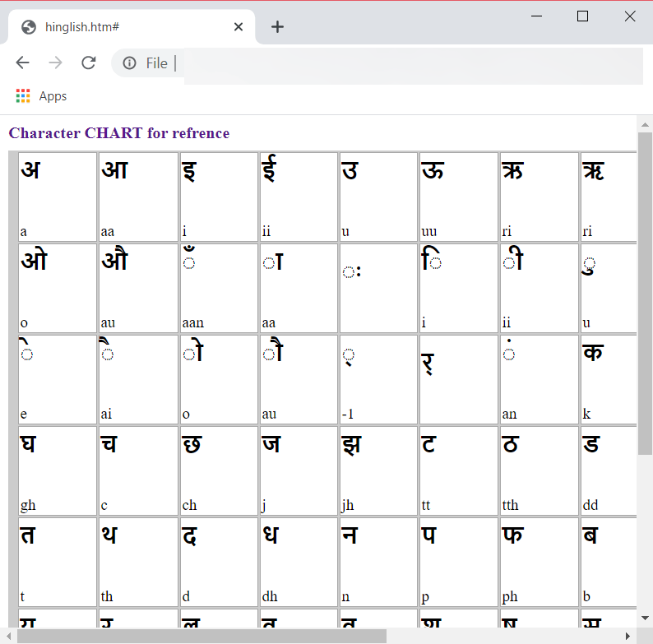The width and height of the screenshot is (653, 644).
Task: Click the horizontal scrollbar right arrow
Action: pyautogui.click(x=628, y=636)
